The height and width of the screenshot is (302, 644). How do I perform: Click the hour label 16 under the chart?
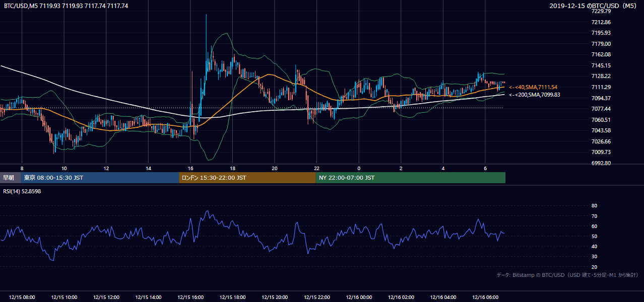click(190, 168)
